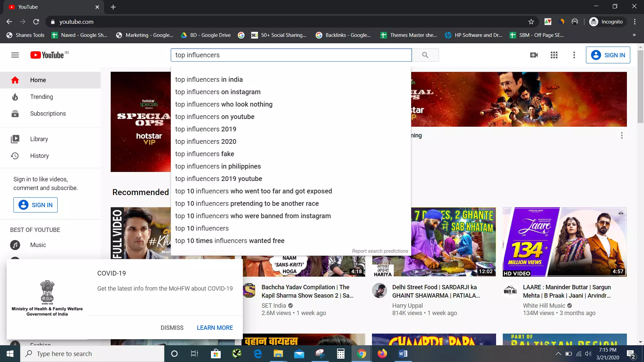This screenshot has width=644, height=362.
Task: Go back using browser back arrow
Action: coord(9,22)
